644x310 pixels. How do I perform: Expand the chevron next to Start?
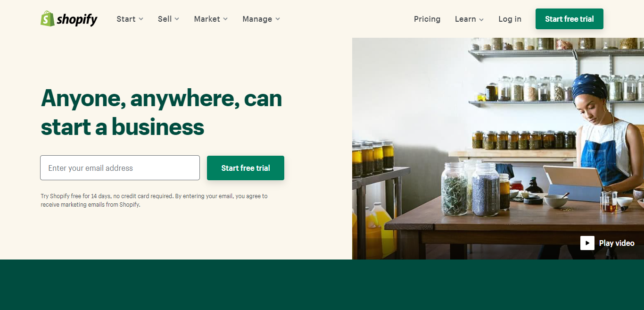click(141, 19)
